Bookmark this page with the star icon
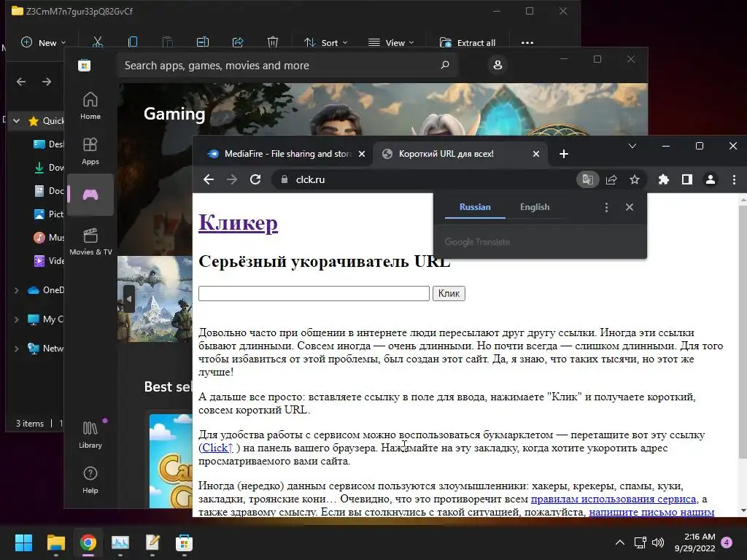The height and width of the screenshot is (560, 747). point(635,179)
